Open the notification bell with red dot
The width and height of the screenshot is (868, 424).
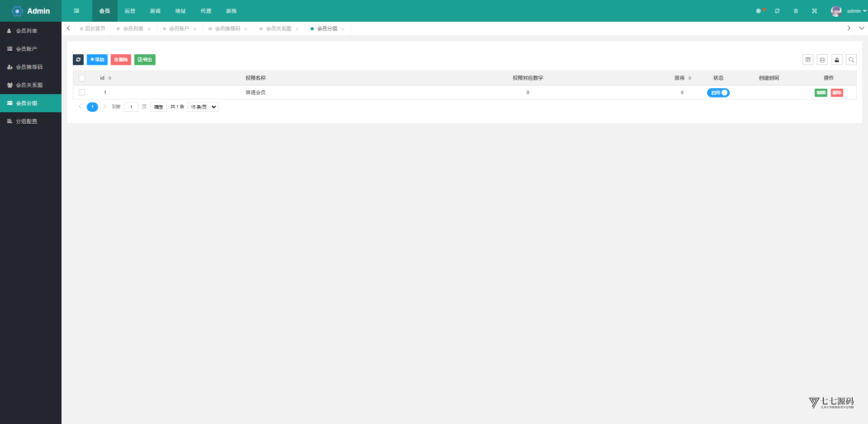tap(759, 11)
